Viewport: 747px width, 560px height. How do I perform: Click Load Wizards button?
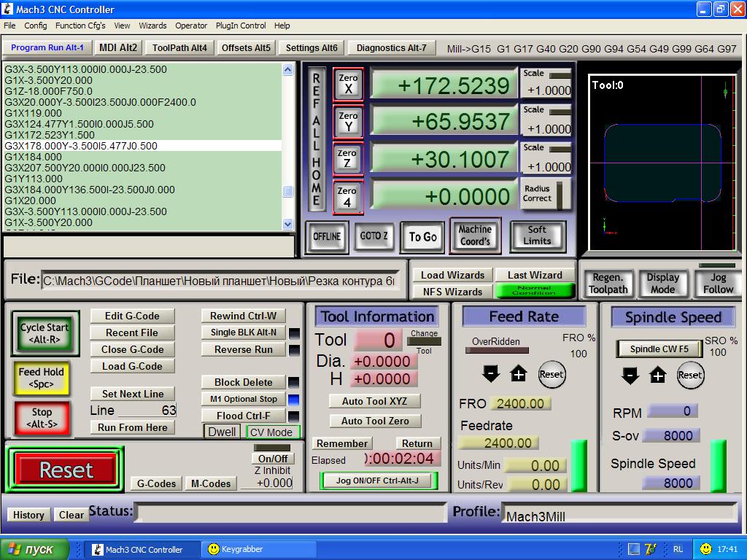coord(452,275)
